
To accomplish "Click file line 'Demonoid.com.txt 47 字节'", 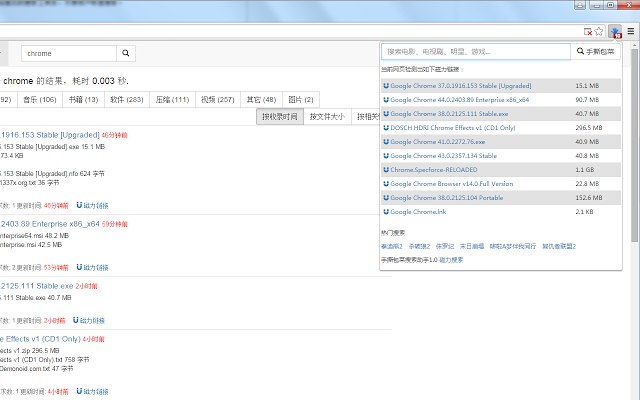I will click(x=37, y=369).
